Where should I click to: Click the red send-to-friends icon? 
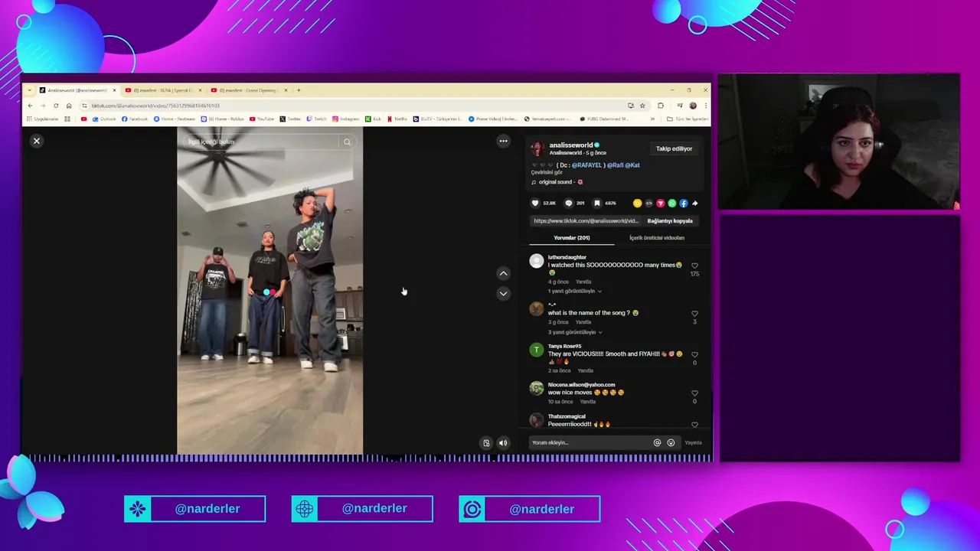coord(660,203)
